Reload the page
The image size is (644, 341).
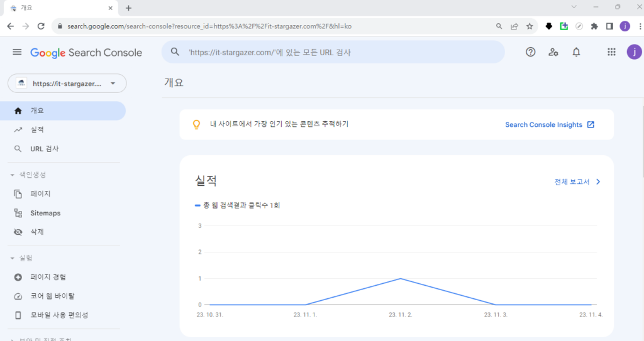coord(41,26)
